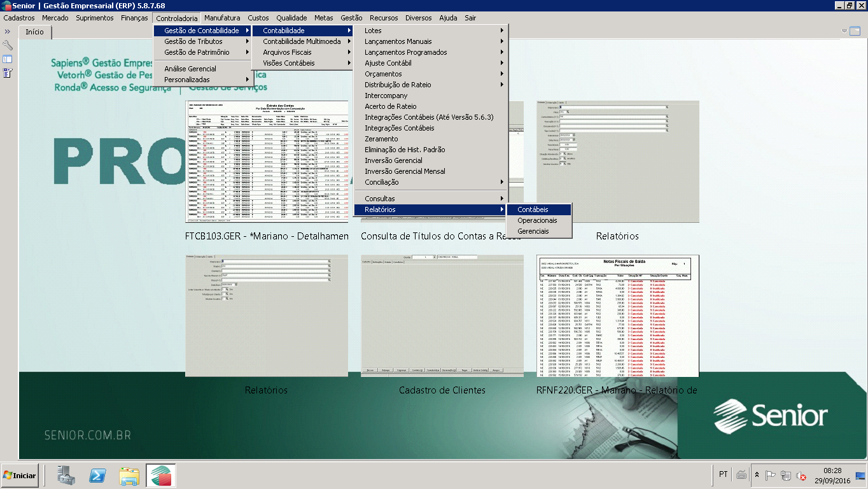This screenshot has width=868, height=489.
Task: Choose Intercompany menu item
Action: point(431,96)
